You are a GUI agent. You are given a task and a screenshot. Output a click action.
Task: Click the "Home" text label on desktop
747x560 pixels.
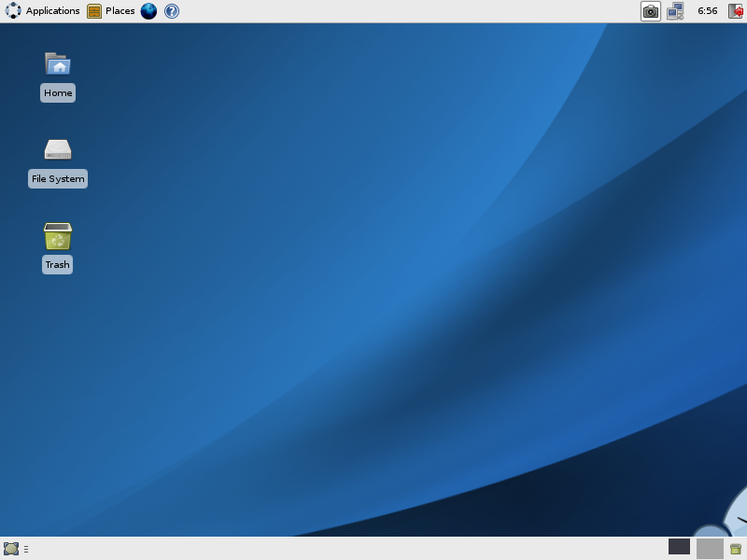click(58, 93)
